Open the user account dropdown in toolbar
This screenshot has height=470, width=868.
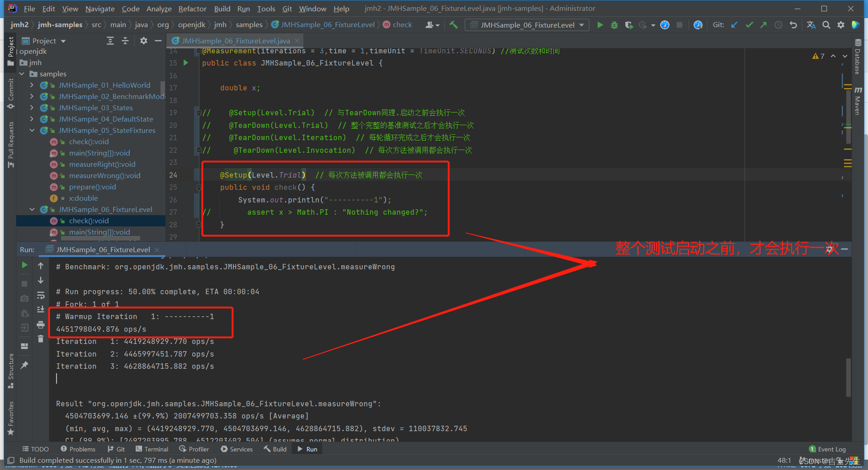[432, 25]
